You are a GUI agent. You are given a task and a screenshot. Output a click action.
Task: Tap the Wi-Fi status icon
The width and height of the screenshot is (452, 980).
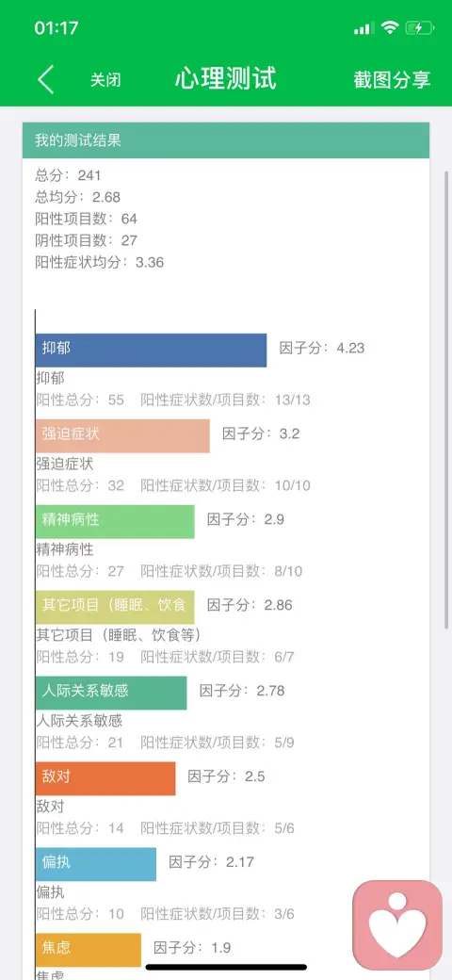coord(390,27)
